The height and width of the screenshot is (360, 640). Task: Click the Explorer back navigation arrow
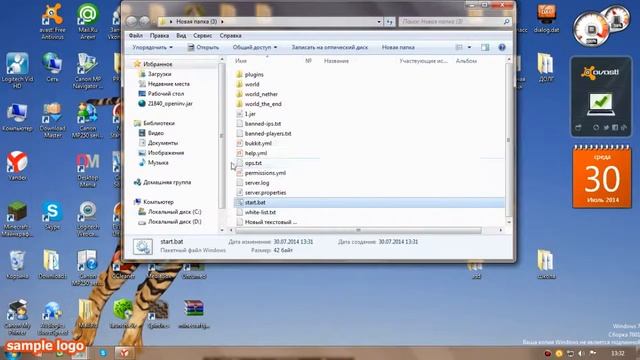click(131, 21)
